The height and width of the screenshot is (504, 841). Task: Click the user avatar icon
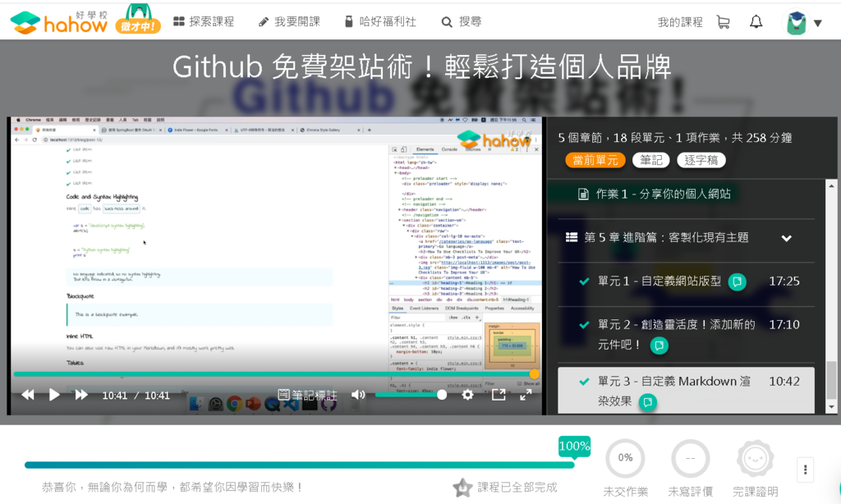coord(796,23)
